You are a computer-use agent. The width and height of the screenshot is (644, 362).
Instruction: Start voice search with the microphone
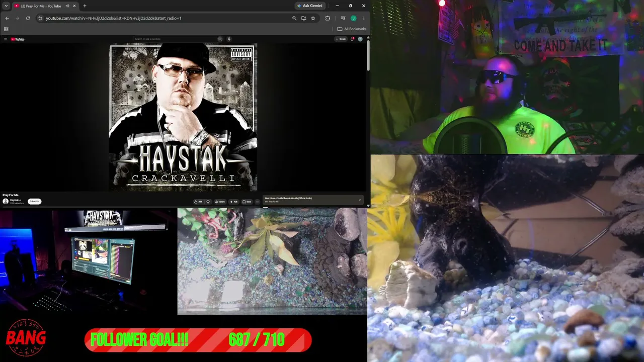(229, 39)
